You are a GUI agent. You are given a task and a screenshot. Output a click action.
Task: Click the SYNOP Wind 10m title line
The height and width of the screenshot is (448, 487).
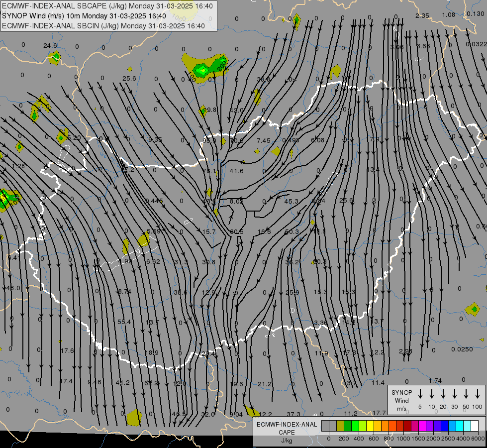pyautogui.click(x=84, y=16)
